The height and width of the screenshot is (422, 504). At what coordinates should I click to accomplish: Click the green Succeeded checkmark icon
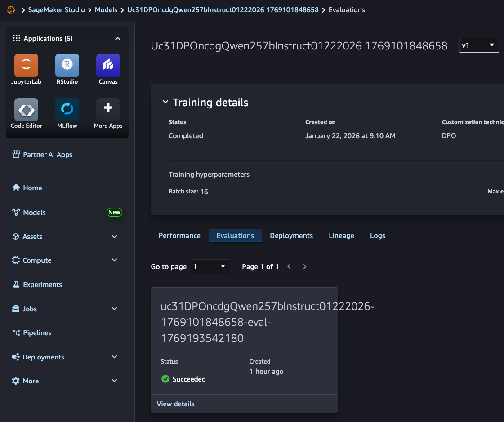pyautogui.click(x=165, y=379)
